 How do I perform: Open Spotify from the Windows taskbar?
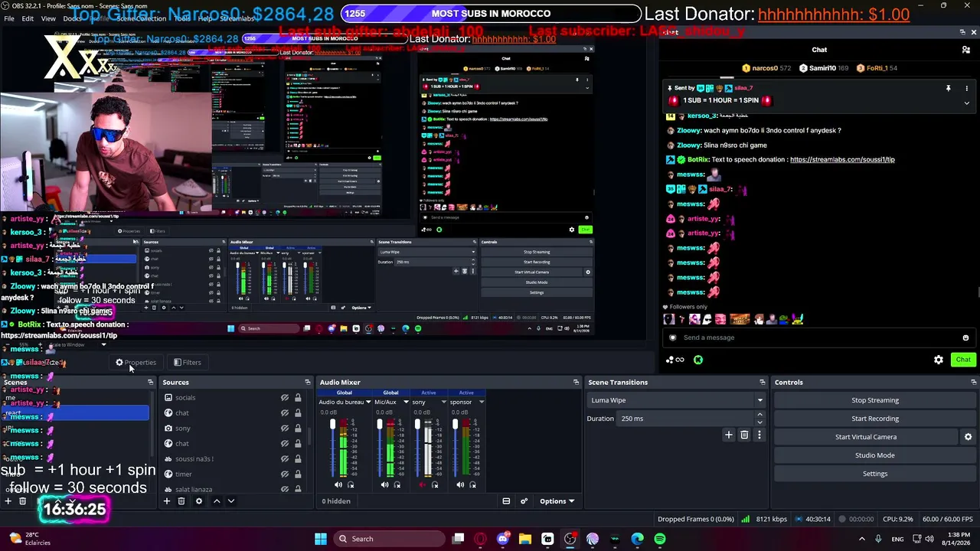tap(660, 539)
